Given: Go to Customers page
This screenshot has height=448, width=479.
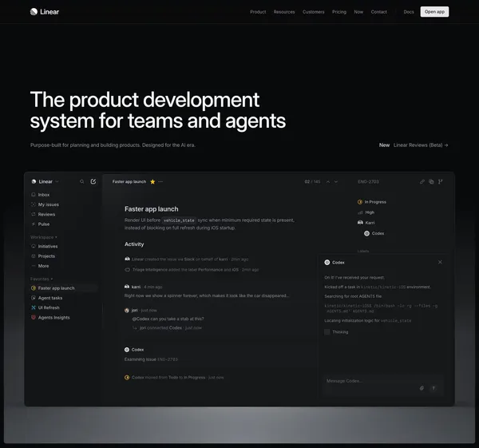Looking at the screenshot, I should pos(314,12).
